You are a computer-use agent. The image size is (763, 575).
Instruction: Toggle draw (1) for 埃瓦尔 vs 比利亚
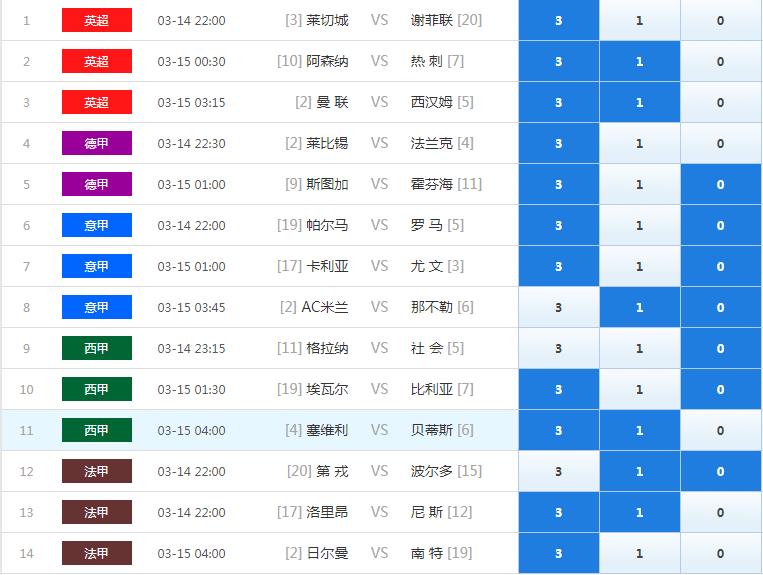click(639, 389)
